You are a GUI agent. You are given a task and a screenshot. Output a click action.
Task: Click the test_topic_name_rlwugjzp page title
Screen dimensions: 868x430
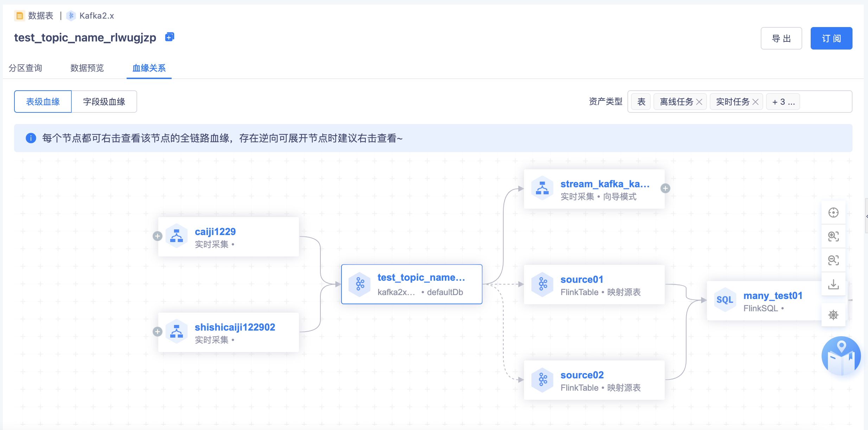(x=85, y=37)
